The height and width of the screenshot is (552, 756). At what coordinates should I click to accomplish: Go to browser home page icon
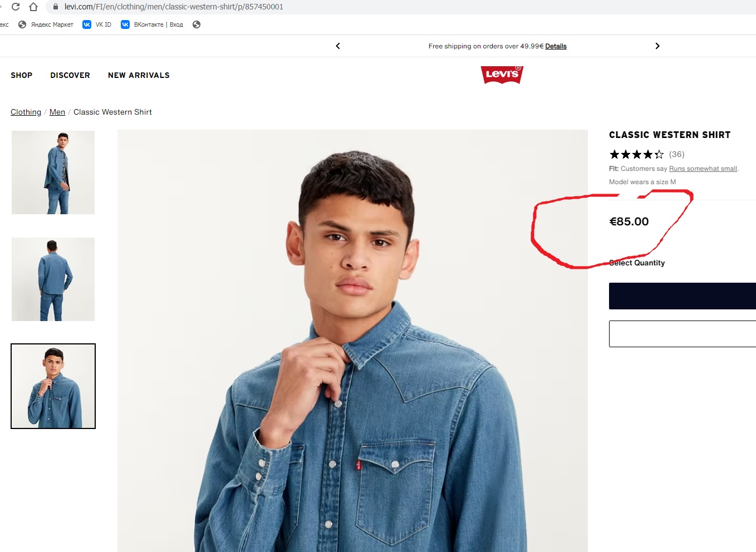33,7
